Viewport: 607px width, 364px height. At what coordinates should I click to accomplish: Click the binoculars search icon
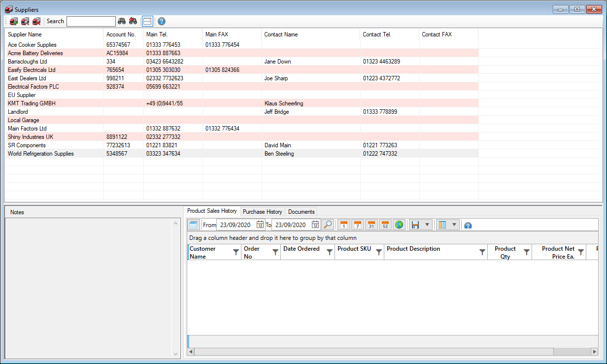122,21
